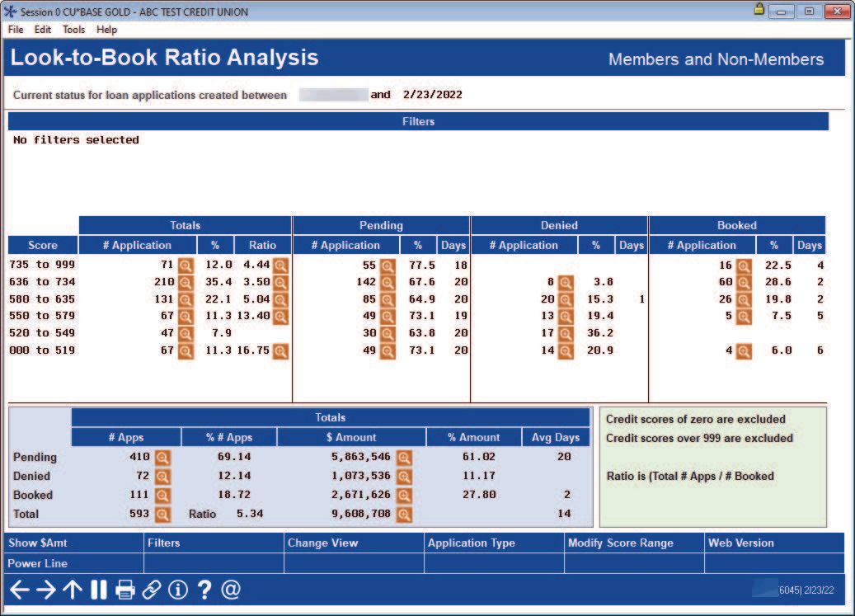Click the Avg Days column header
Viewport: 855px width, 616px height.
[x=556, y=437]
